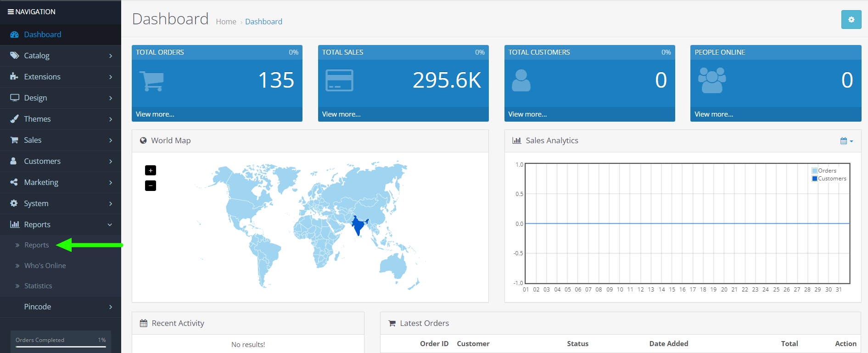868x353 pixels.
Task: Click the chart icon beside Sales Analytics
Action: pos(517,140)
